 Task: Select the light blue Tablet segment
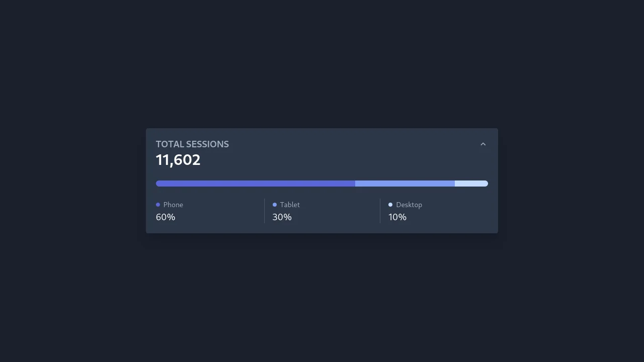point(405,183)
